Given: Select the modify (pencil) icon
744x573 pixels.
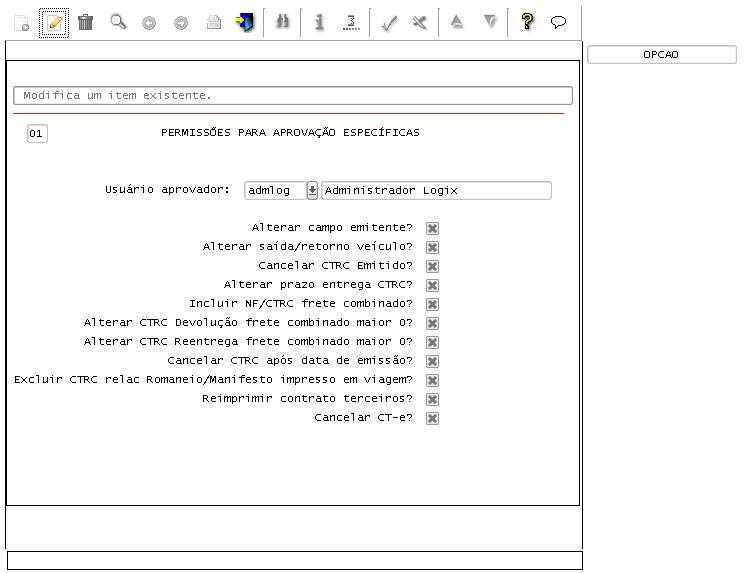Looking at the screenshot, I should pyautogui.click(x=54, y=23).
